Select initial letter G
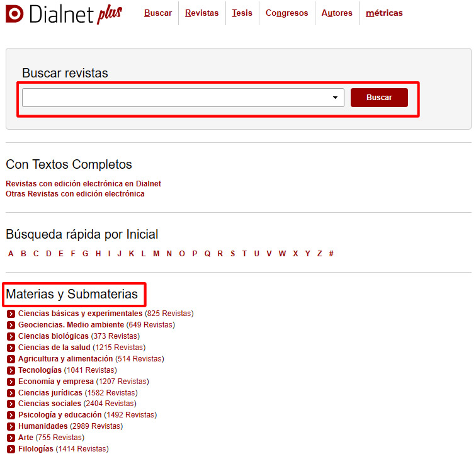The image size is (476, 459). (x=85, y=254)
